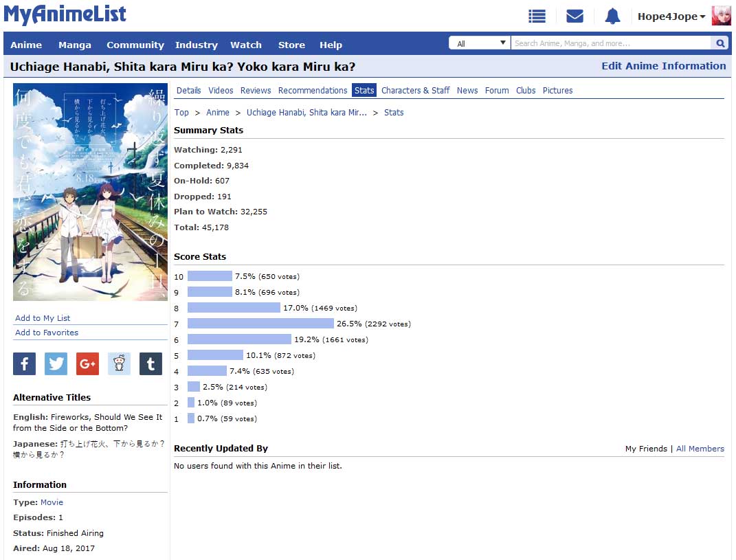Check the notifications bell icon
This screenshot has height=560, width=736.
pos(612,16)
